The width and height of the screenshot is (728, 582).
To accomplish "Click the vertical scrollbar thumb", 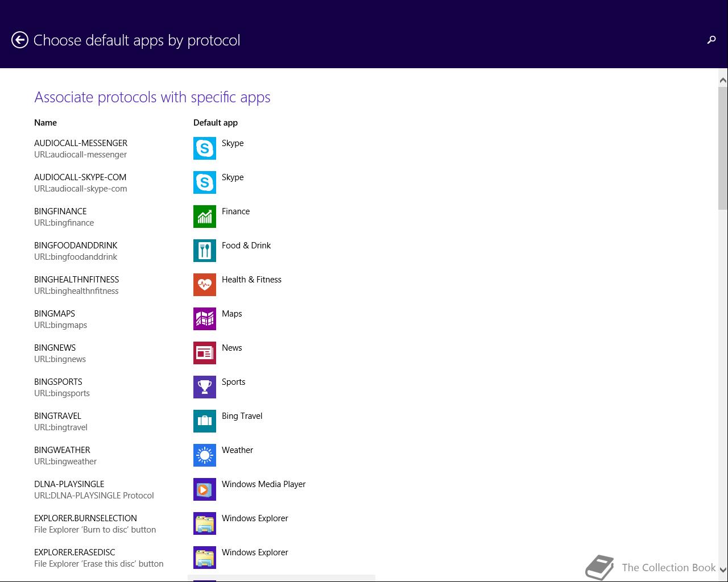I will (723, 148).
